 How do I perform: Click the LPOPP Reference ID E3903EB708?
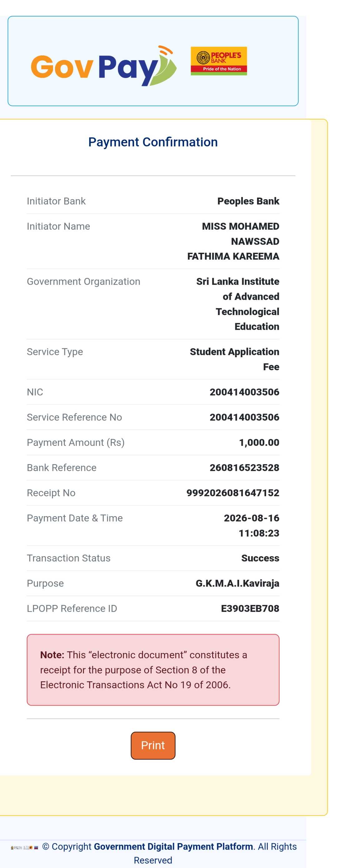(x=250, y=608)
